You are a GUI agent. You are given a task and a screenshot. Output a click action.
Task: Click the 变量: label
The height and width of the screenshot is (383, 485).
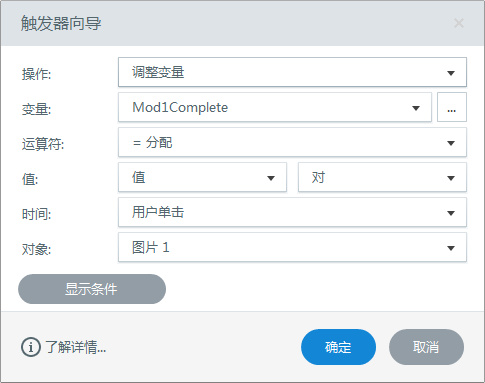tap(36, 109)
